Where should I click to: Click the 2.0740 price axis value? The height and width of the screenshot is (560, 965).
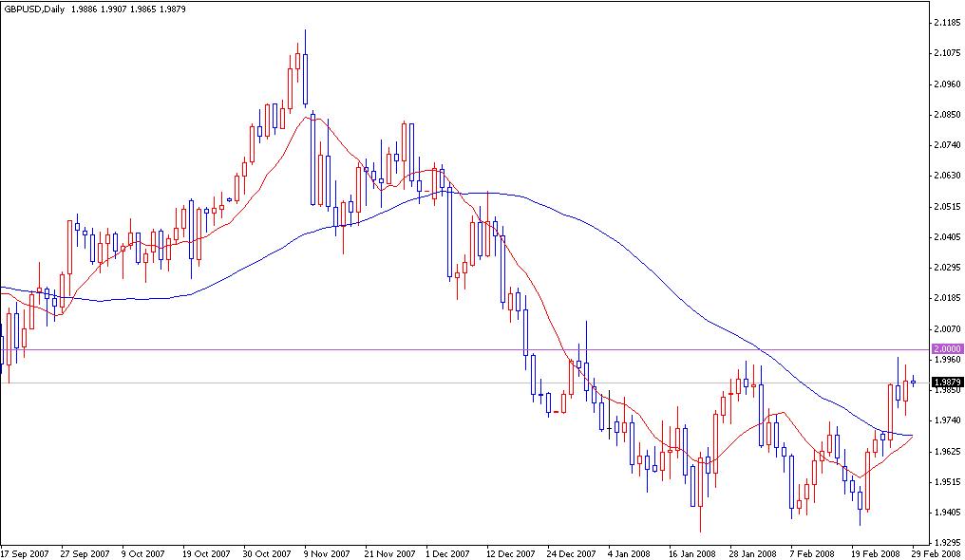pyautogui.click(x=947, y=145)
